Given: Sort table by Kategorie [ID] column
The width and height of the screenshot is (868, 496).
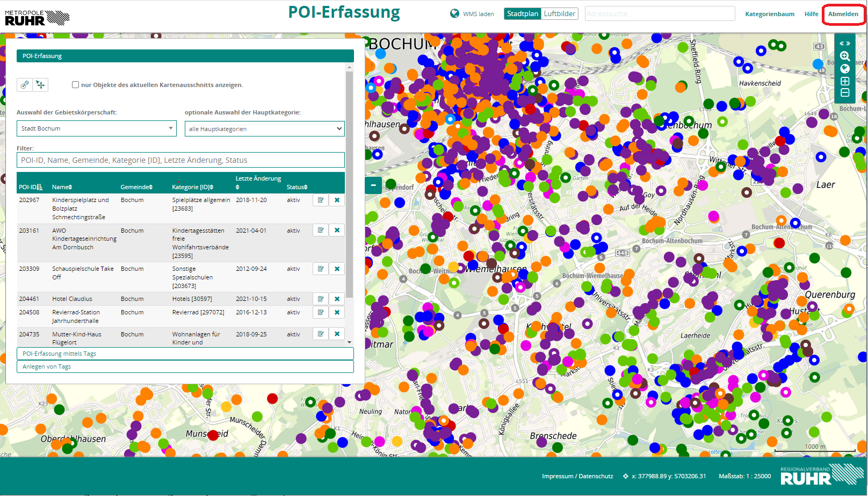Looking at the screenshot, I should [x=193, y=187].
